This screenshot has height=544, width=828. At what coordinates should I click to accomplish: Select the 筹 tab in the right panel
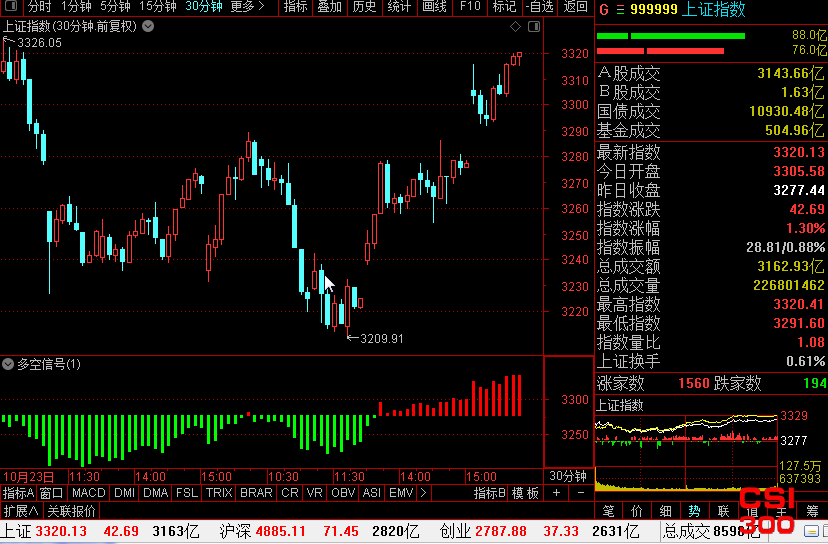click(812, 511)
